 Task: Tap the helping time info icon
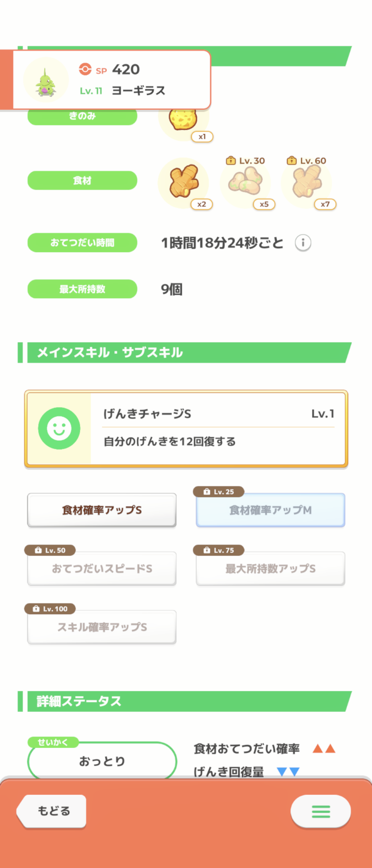click(x=303, y=243)
